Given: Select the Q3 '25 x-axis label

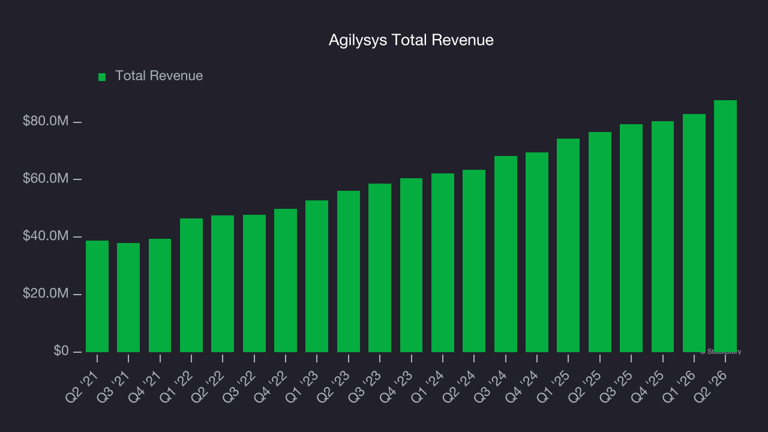Looking at the screenshot, I should [615, 387].
